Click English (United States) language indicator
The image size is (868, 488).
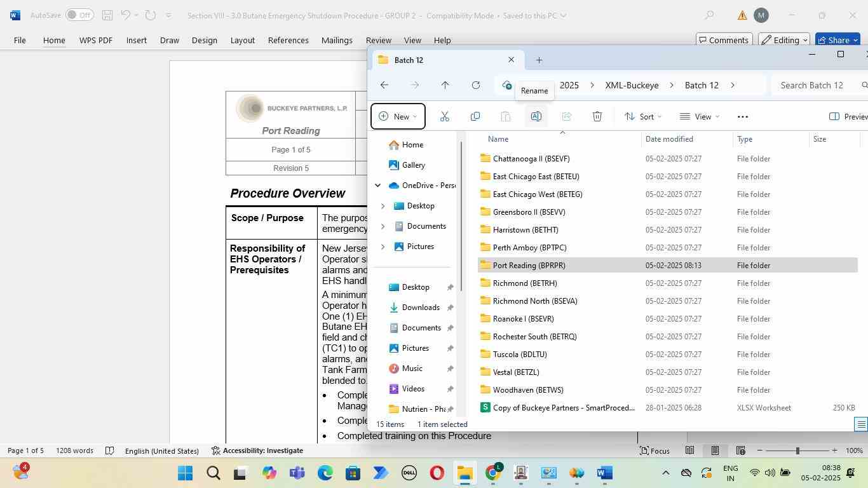[x=161, y=451]
